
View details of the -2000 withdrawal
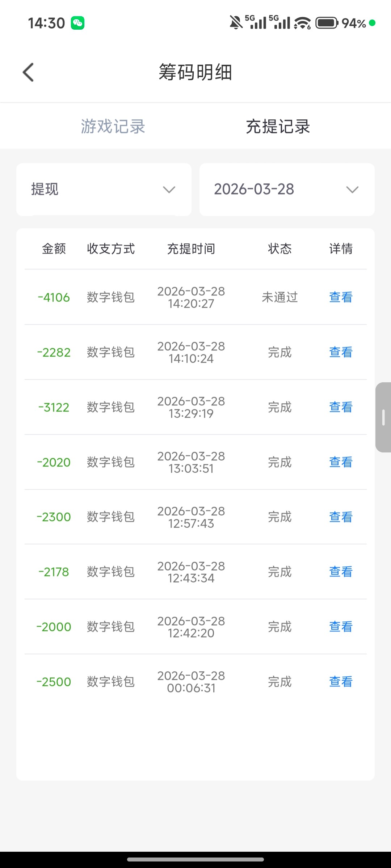(341, 627)
